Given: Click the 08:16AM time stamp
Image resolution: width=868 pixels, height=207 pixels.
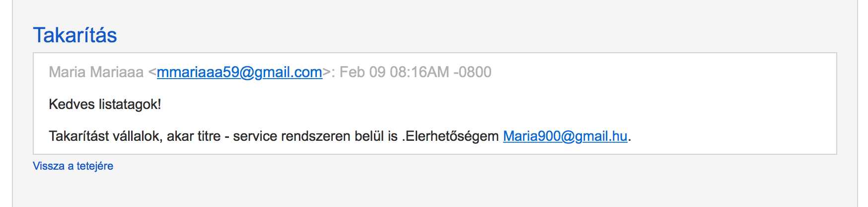Looking at the screenshot, I should coord(419,72).
